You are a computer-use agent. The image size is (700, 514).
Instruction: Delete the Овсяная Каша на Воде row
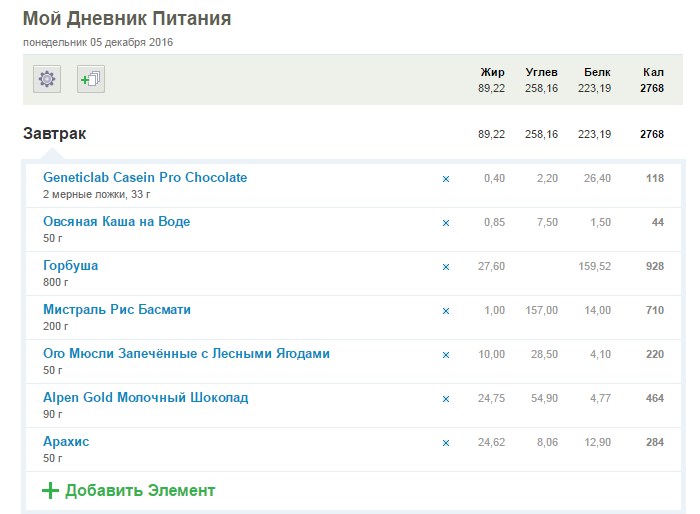446,223
